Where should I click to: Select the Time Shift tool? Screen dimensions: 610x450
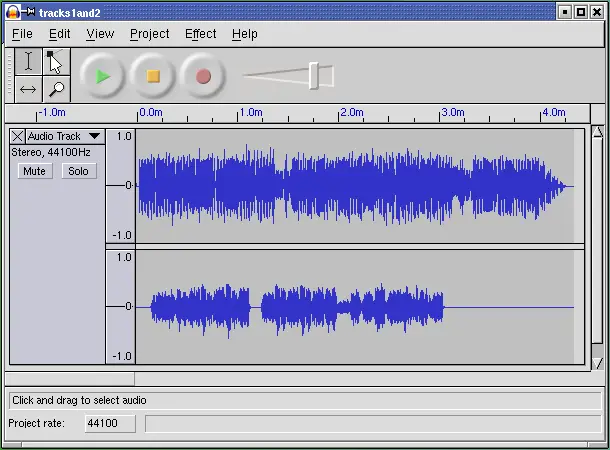pos(28,89)
